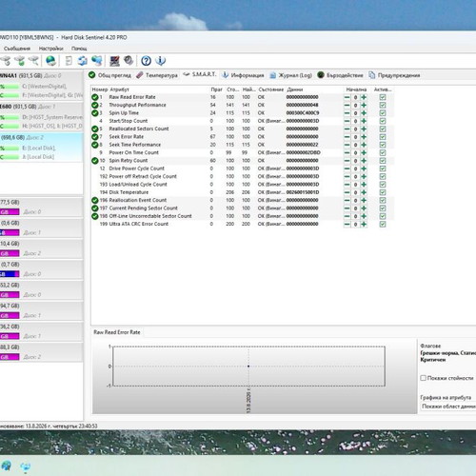Click minus offset button for Reallocated Sectors Count
Viewport: 476px width, 476px height.
[x=347, y=129]
